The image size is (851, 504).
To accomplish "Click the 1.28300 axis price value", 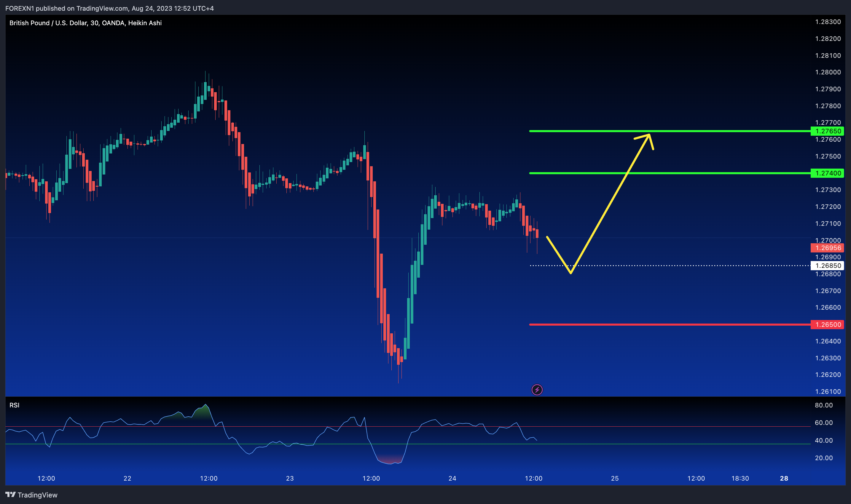I will click(828, 22).
